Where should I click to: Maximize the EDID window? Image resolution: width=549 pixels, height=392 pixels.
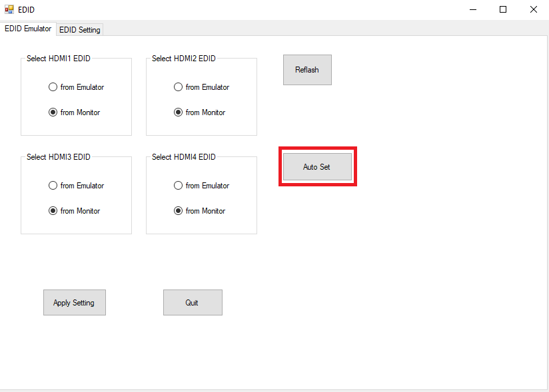pyautogui.click(x=503, y=9)
